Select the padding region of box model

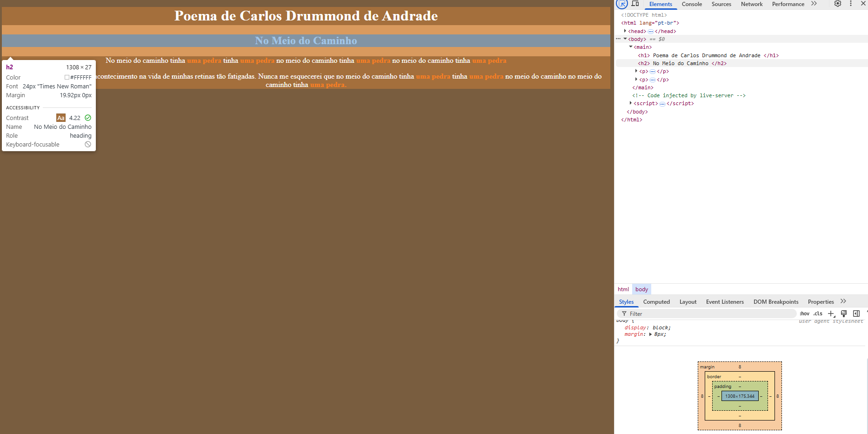740,386
